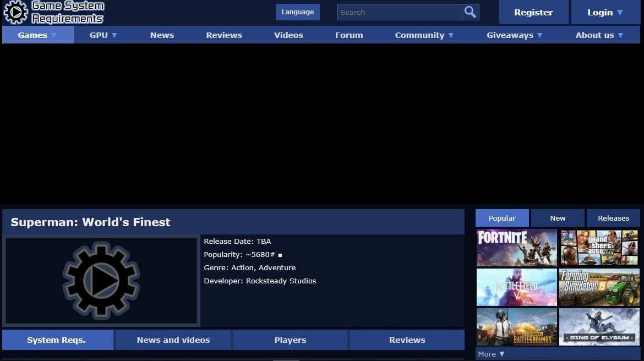This screenshot has height=361, width=644.
Task: Open the Farming Simulator 19 thumbnail
Action: (x=599, y=287)
